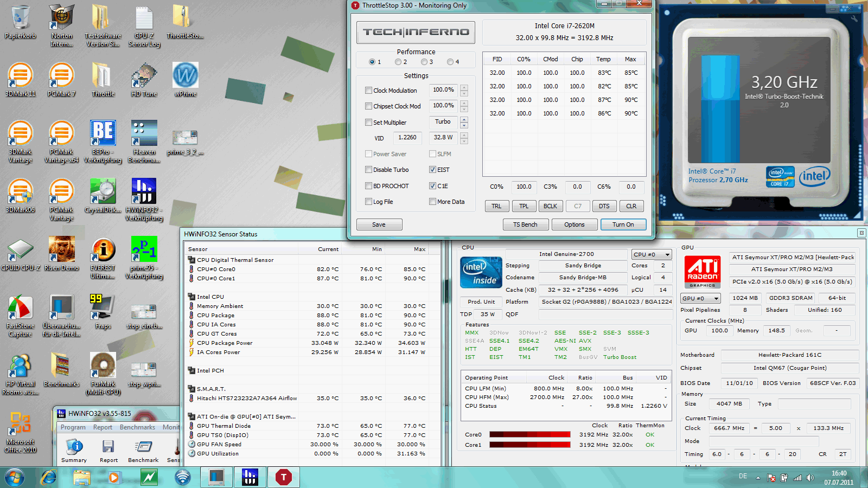The image size is (868, 488).
Task: Open the Program menu in HWiNFO32
Action: pos(73,427)
